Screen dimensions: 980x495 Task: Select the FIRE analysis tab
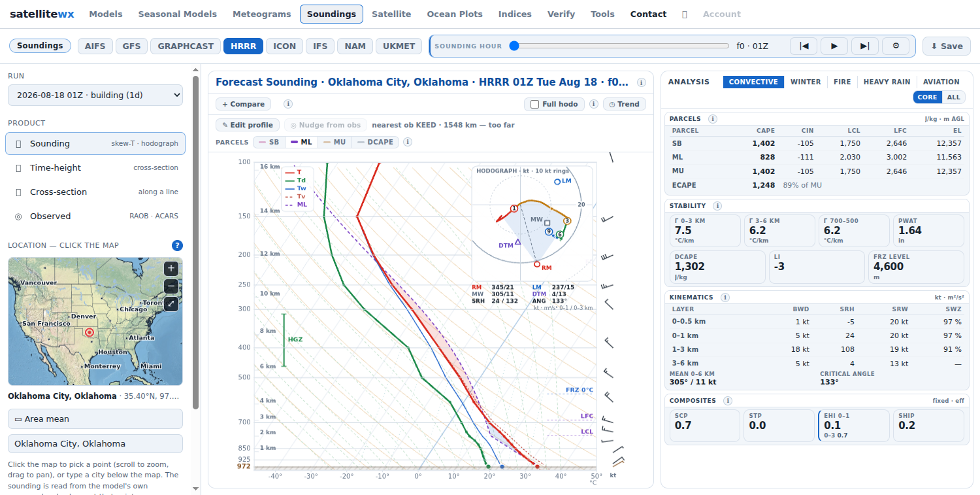(x=842, y=82)
